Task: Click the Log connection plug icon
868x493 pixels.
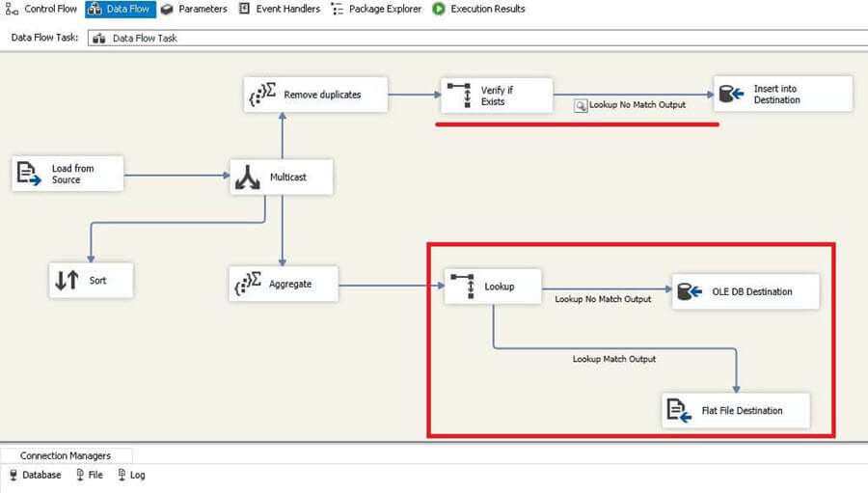Action: click(x=122, y=475)
